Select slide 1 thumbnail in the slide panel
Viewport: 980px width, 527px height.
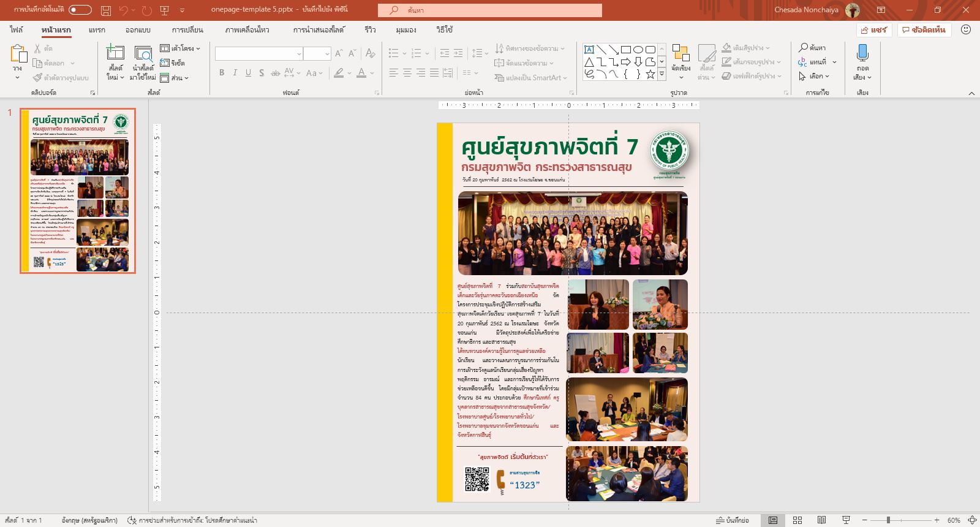pyautogui.click(x=78, y=191)
